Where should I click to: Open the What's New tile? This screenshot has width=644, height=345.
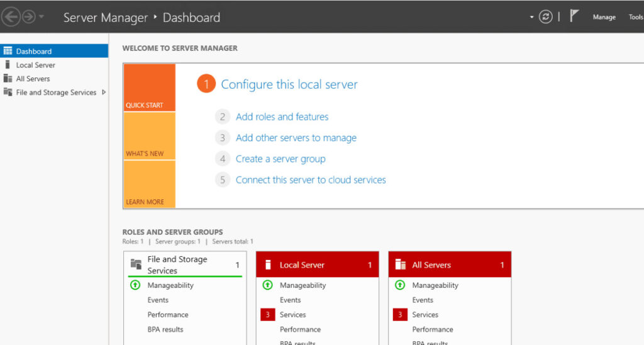150,136
